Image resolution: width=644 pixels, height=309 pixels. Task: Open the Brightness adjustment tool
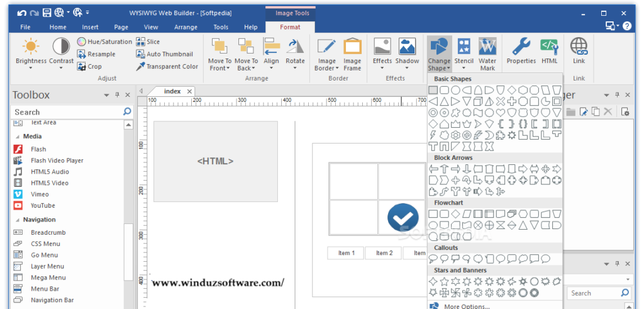pyautogui.click(x=31, y=53)
